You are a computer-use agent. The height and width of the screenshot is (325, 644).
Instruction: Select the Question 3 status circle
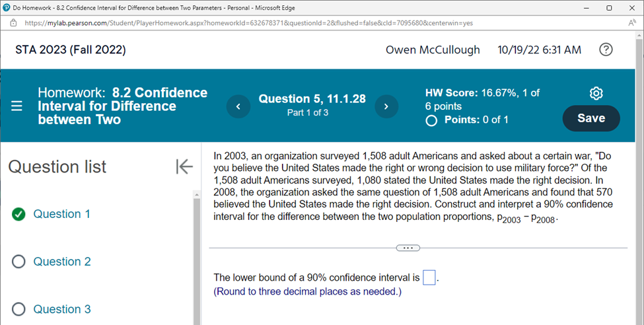[x=18, y=309]
